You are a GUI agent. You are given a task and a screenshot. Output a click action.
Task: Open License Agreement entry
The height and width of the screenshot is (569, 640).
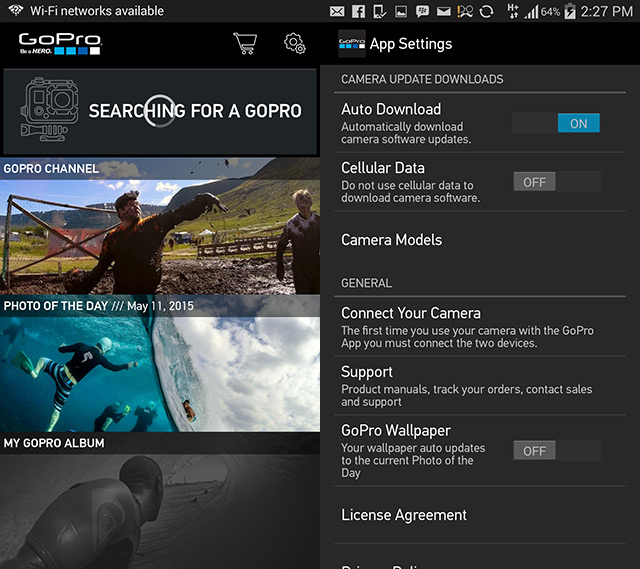coord(480,515)
